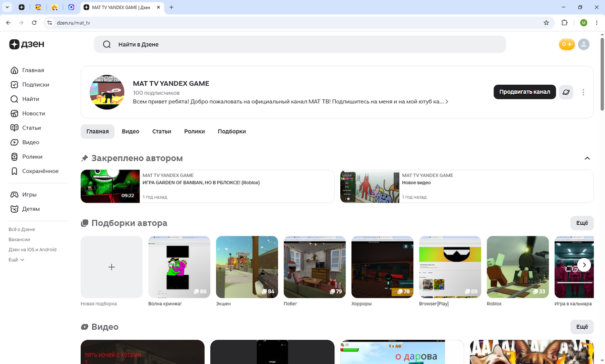Click the MAT TV channel avatar image
This screenshot has width=605, height=364.
click(x=107, y=92)
